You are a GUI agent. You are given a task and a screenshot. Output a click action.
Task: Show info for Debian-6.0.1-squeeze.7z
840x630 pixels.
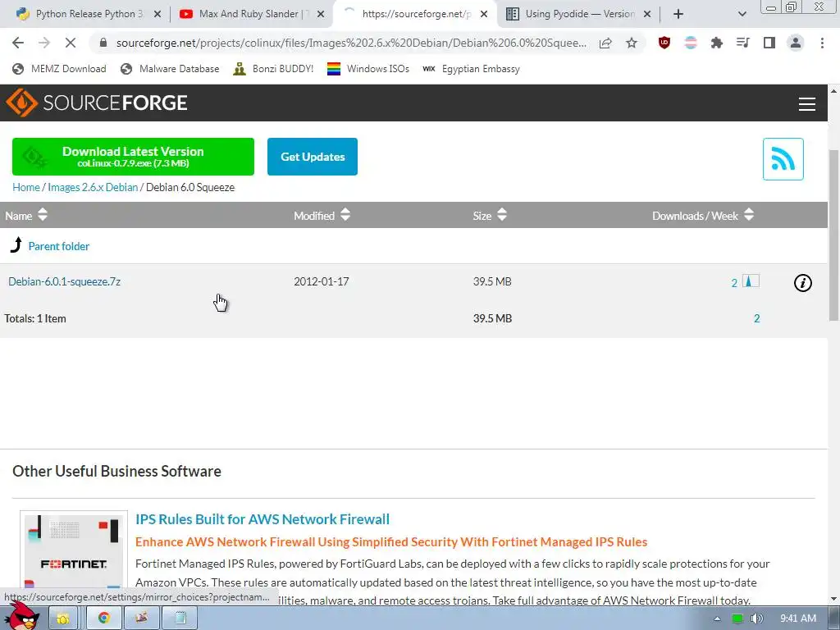[802, 283]
